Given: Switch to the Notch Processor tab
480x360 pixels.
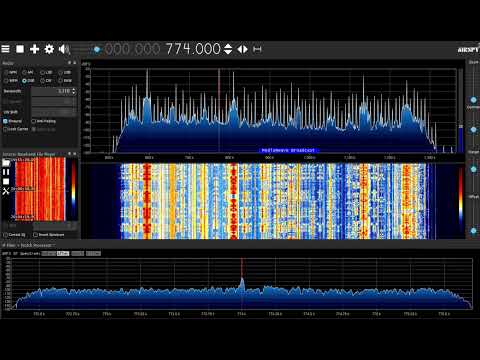Looking at the screenshot, I should click(x=36, y=245).
